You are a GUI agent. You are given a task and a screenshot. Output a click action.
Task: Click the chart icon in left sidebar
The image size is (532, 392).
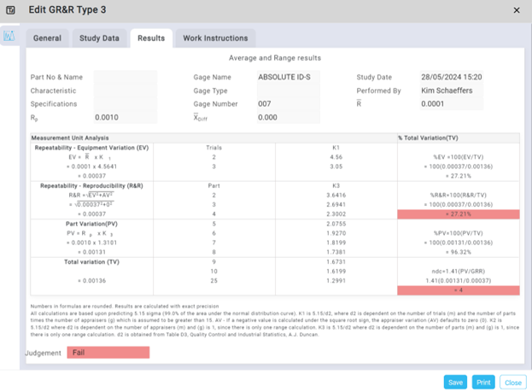pos(9,37)
